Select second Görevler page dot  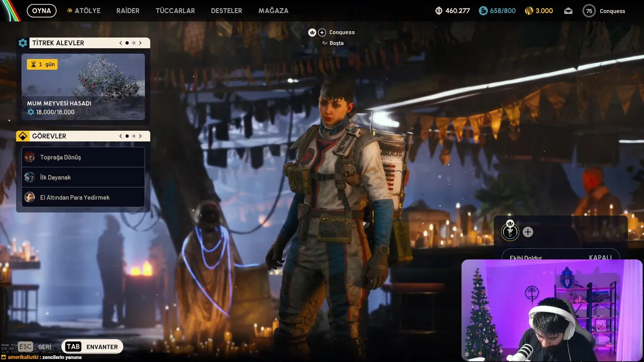point(133,136)
